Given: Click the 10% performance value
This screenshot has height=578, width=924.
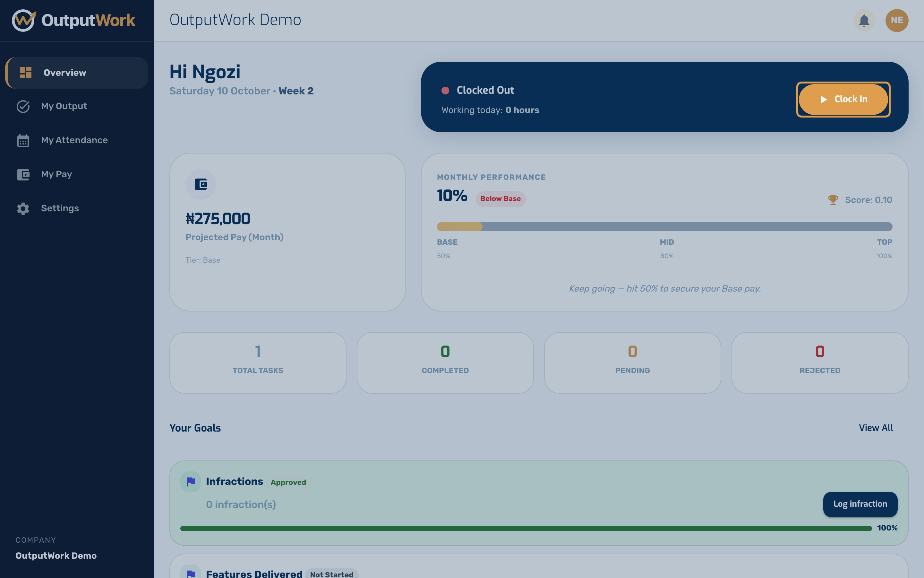Looking at the screenshot, I should [x=452, y=195].
